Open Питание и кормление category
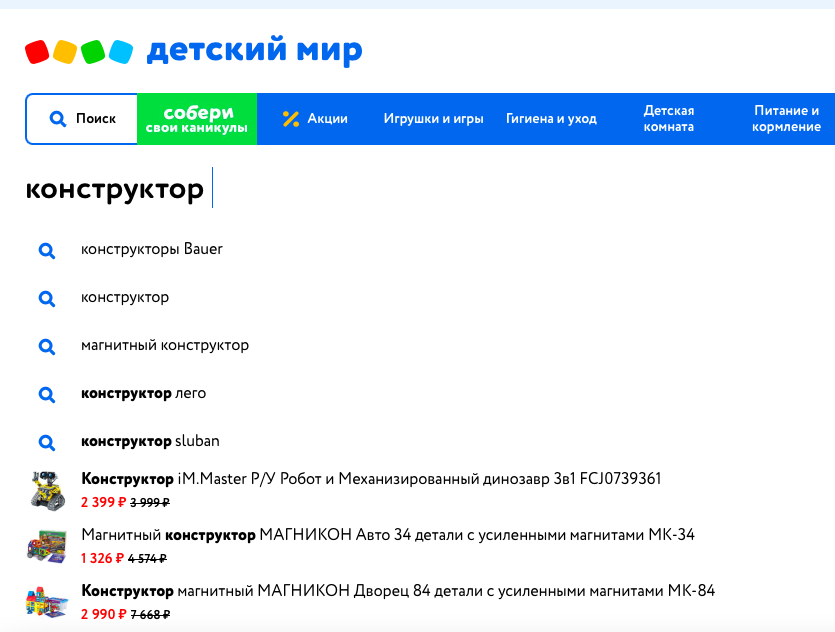Screen dimensions: 835x632 (786, 119)
